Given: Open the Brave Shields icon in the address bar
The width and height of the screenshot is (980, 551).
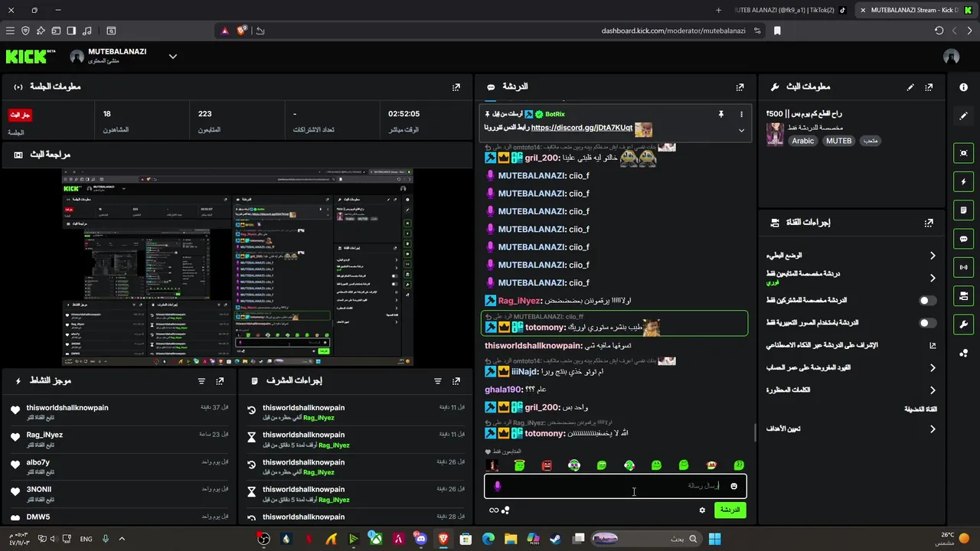Looking at the screenshot, I should click(242, 31).
